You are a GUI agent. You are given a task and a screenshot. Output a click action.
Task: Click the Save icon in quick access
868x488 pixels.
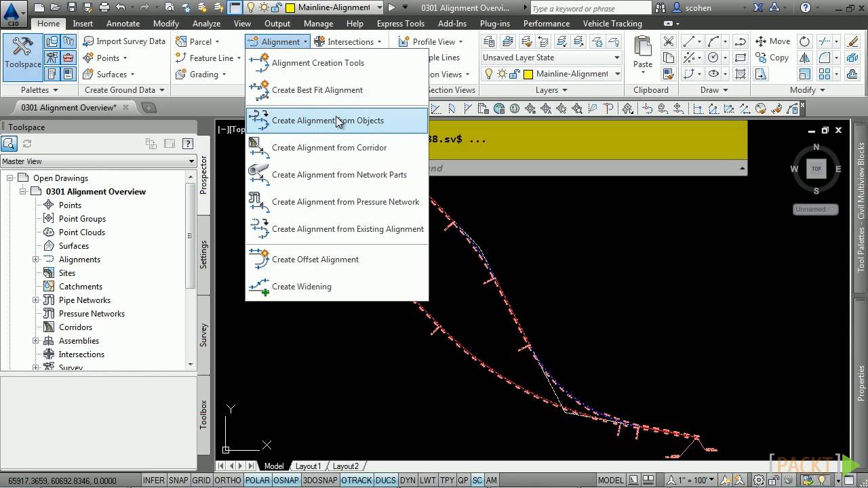click(x=71, y=7)
